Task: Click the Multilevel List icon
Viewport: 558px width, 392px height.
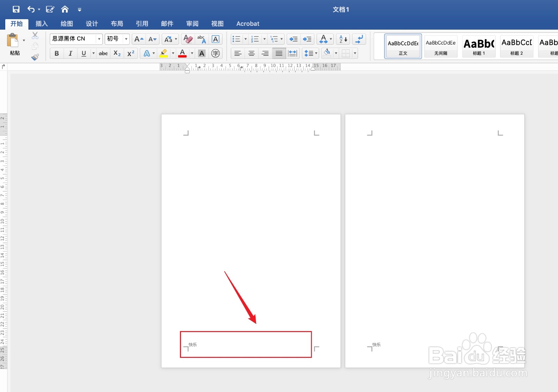Action: pos(274,39)
